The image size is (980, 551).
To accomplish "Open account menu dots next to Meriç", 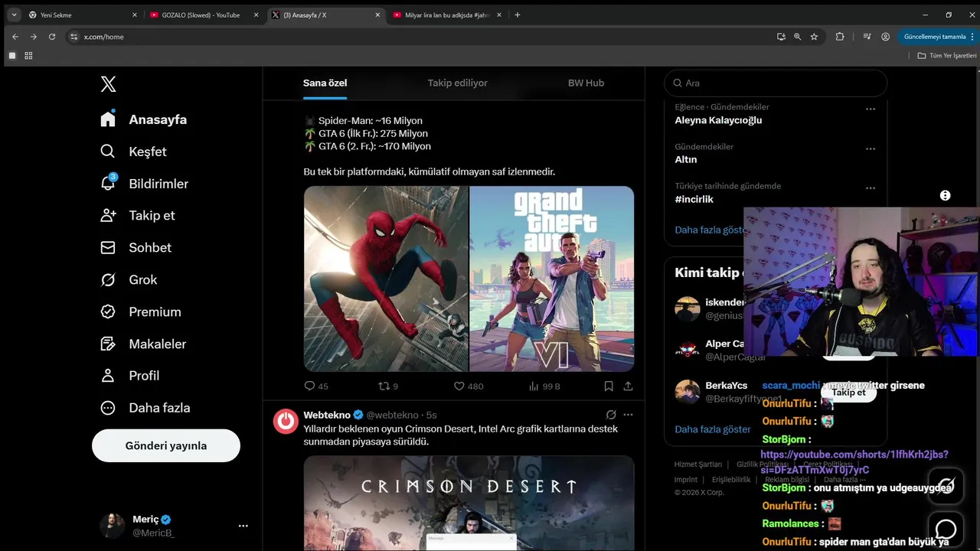I will 243,526.
